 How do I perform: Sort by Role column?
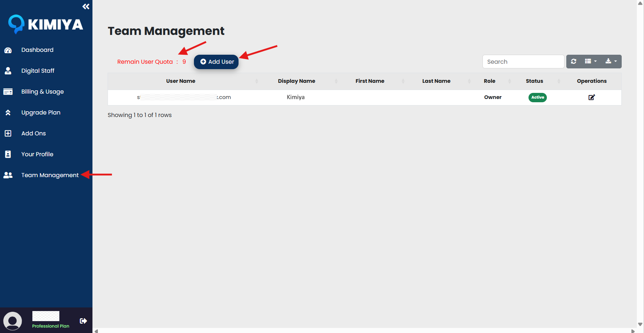point(490,81)
